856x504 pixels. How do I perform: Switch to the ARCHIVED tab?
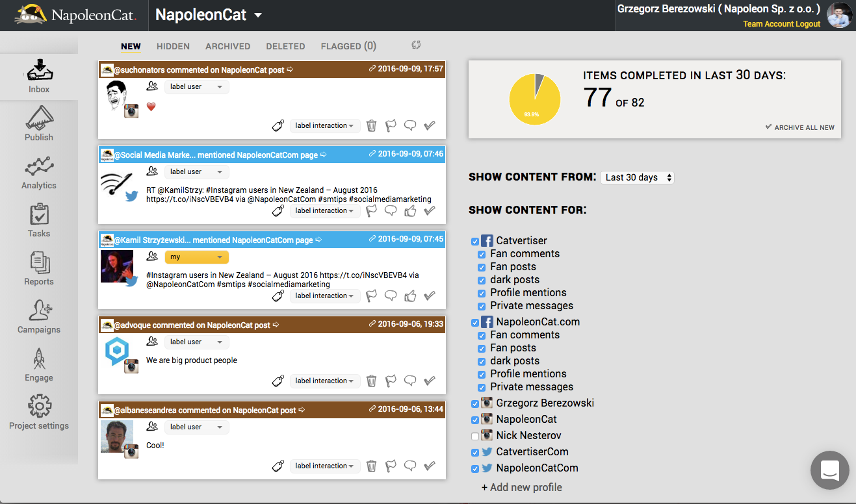[227, 46]
